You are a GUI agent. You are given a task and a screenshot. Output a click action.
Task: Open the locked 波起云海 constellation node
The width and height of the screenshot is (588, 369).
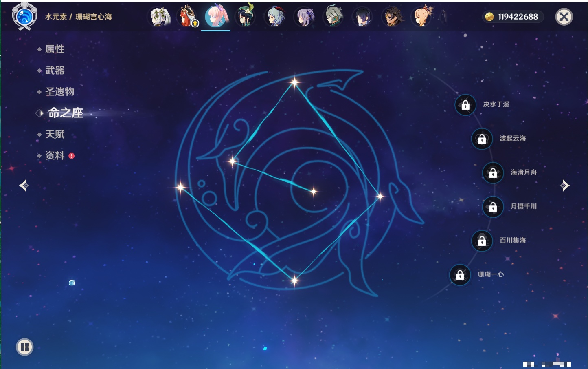point(482,139)
